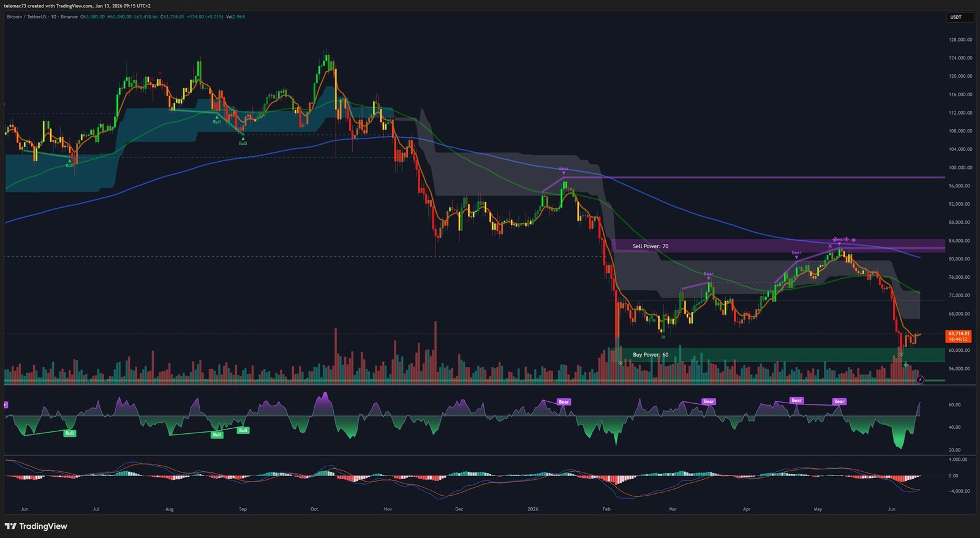This screenshot has width=980, height=538.
Task: Click the May label on time axis
Action: pos(818,509)
